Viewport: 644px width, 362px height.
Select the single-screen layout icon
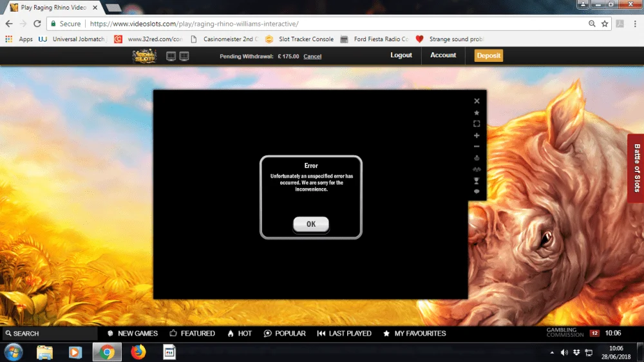pyautogui.click(x=171, y=56)
